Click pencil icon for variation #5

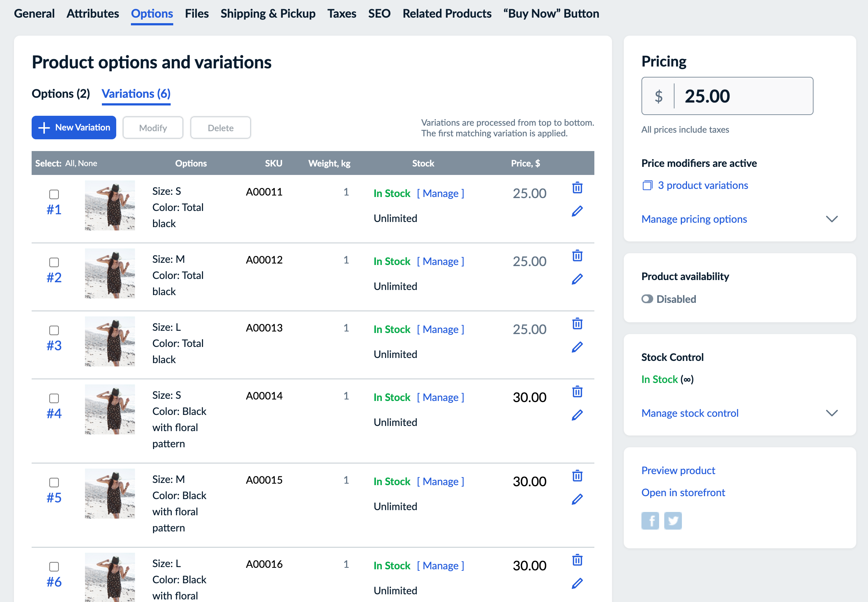pos(577,499)
